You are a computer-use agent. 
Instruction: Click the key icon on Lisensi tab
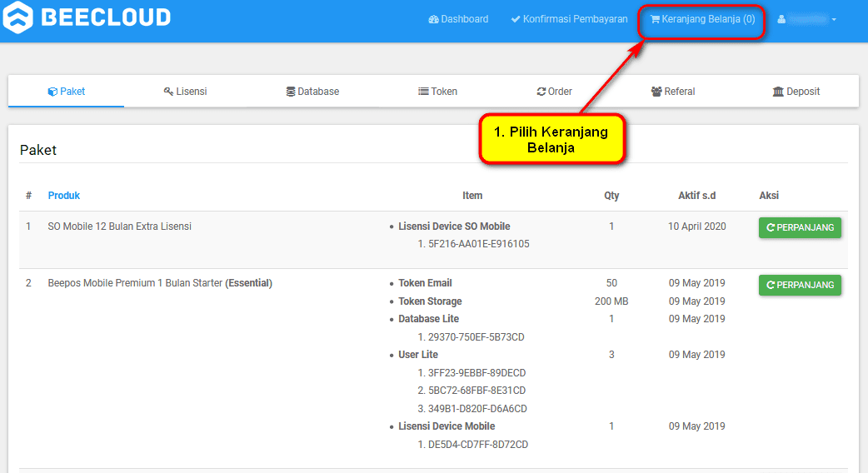tap(168, 92)
